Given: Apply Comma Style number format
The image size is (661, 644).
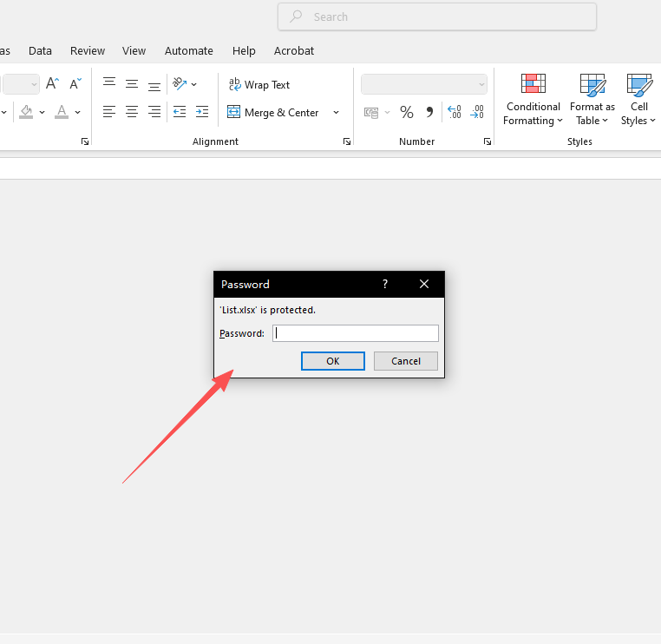Looking at the screenshot, I should (x=429, y=112).
